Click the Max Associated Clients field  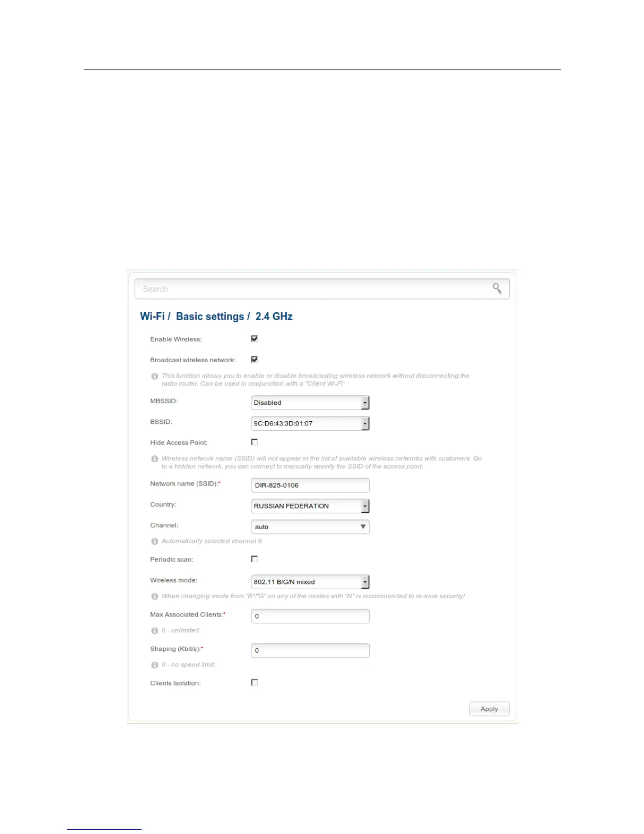coord(310,616)
